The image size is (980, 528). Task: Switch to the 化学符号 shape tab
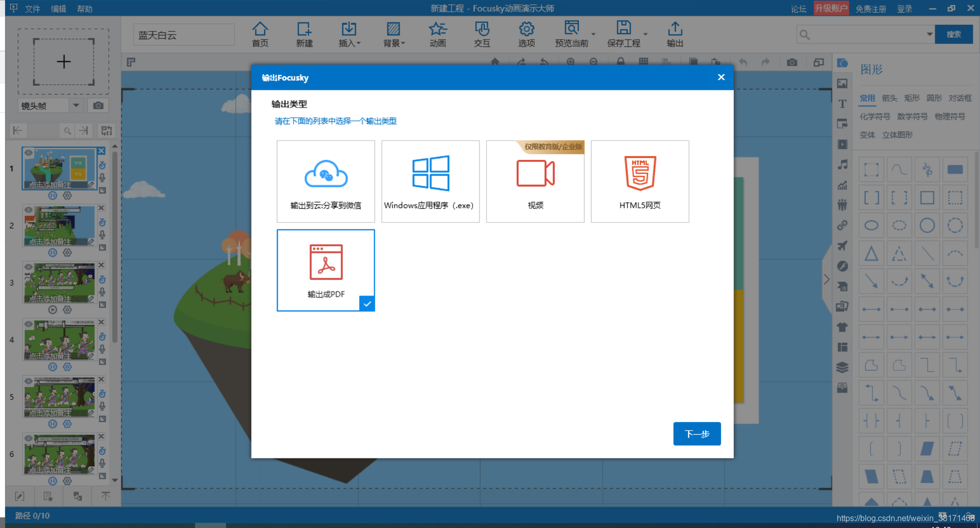[x=874, y=116]
